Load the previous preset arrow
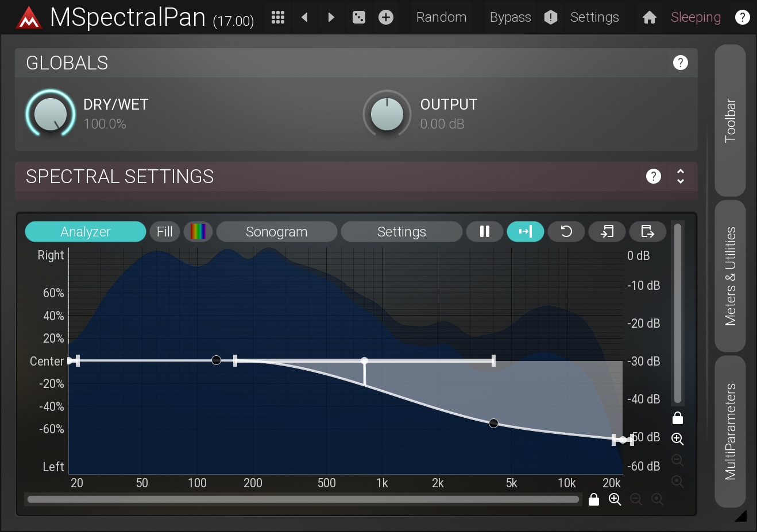Image resolution: width=757 pixels, height=532 pixels. point(305,17)
